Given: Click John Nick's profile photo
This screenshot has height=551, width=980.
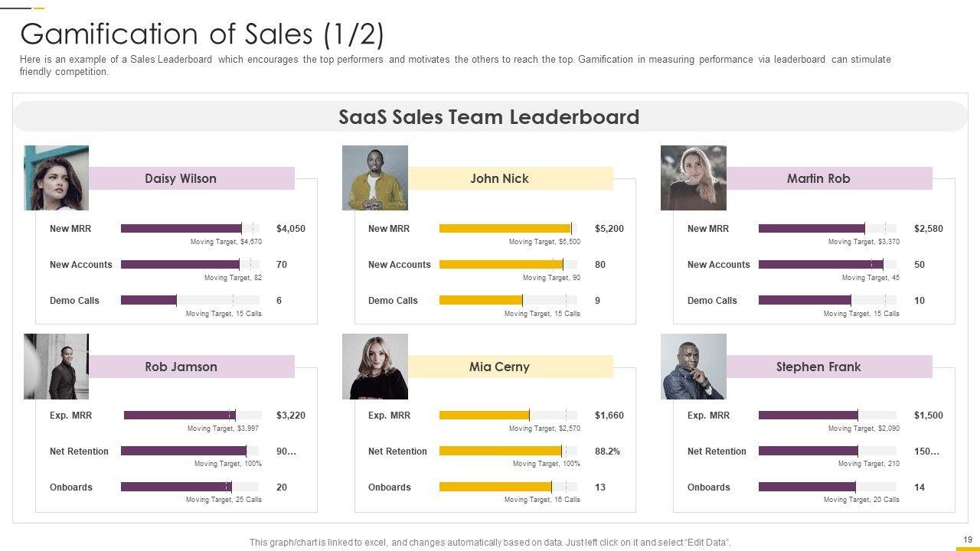Looking at the screenshot, I should tap(374, 178).
